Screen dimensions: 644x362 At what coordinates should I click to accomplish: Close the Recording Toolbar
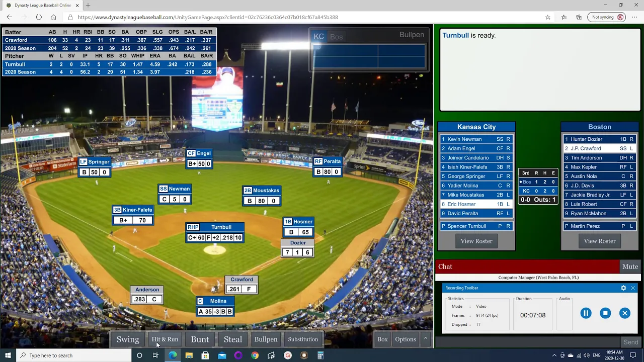(633, 288)
